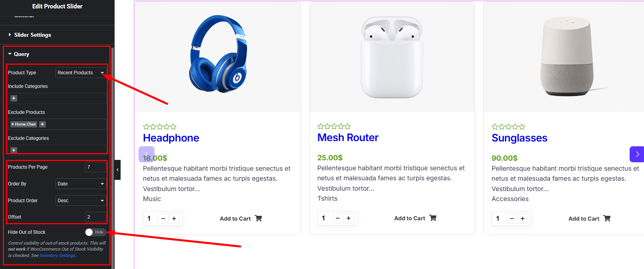Expand the Slider Settings section
The height and width of the screenshot is (269, 644).
click(x=32, y=35)
